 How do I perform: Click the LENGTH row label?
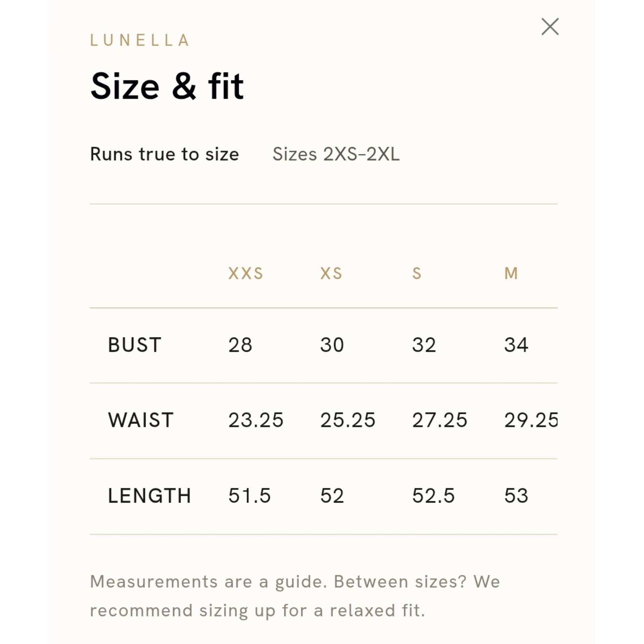(x=149, y=495)
